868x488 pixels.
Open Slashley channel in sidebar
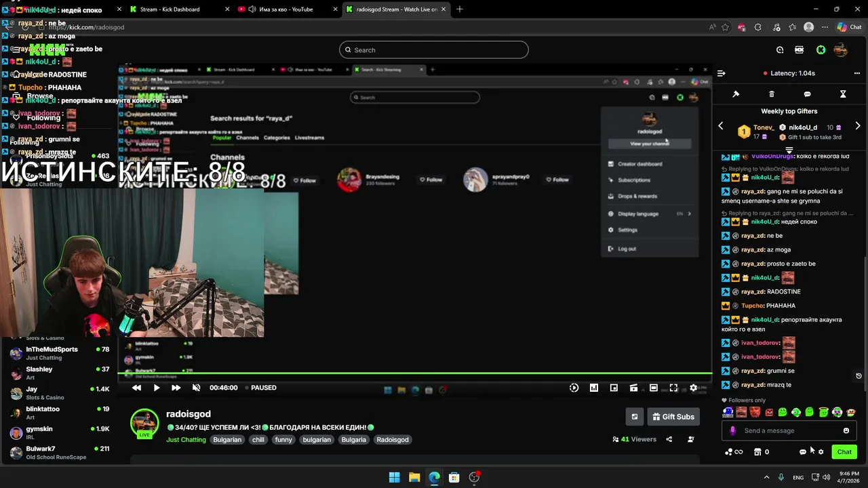click(59, 373)
